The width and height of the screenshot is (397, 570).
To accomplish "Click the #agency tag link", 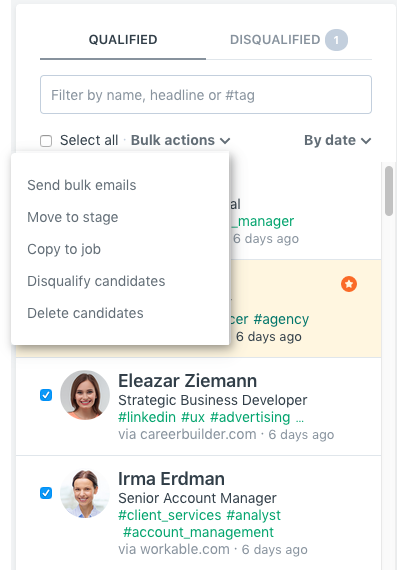I will point(281,319).
